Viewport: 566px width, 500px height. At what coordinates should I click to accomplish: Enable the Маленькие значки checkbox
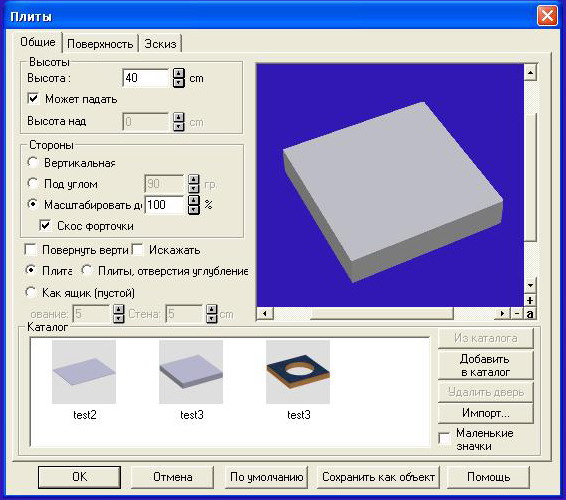444,439
